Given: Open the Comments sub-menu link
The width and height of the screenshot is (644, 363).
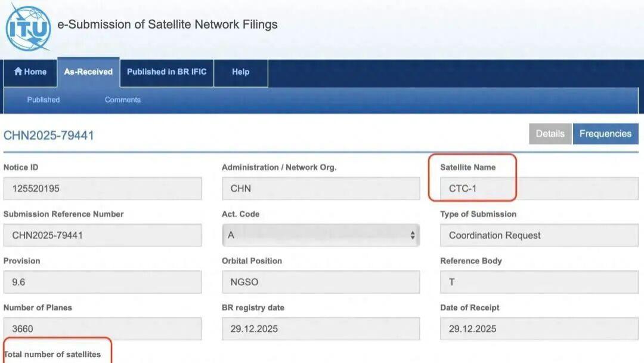Looking at the screenshot, I should point(123,100).
